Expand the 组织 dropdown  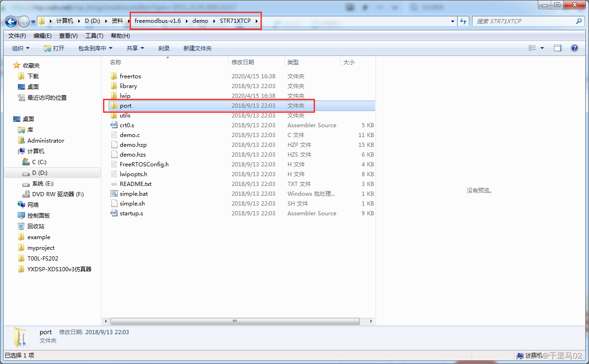pyautogui.click(x=21, y=48)
